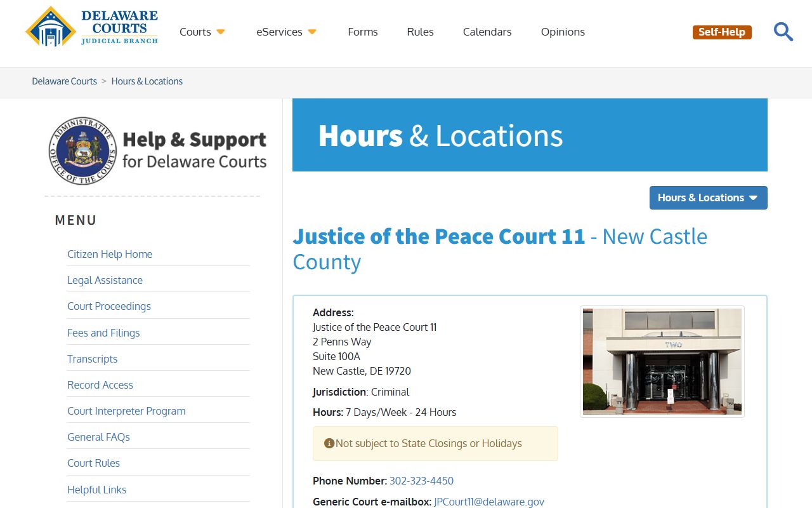
Task: Expand the Courts dropdown menu
Action: pos(202,32)
